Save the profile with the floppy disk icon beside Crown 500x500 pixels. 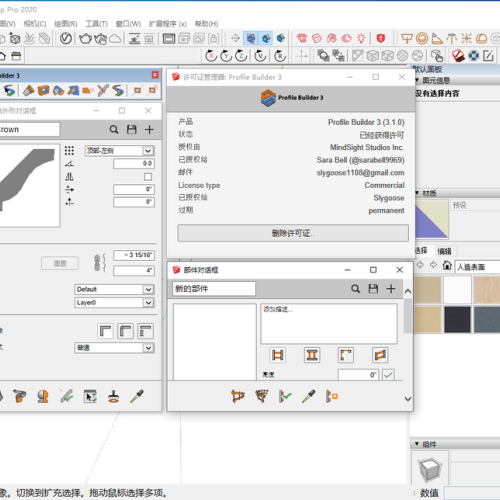pos(132,129)
